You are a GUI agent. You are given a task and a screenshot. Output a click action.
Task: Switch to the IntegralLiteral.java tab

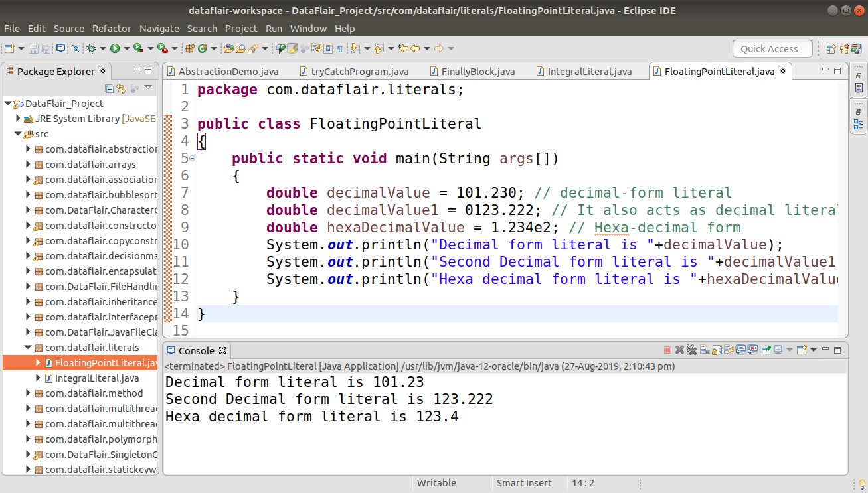pos(591,71)
